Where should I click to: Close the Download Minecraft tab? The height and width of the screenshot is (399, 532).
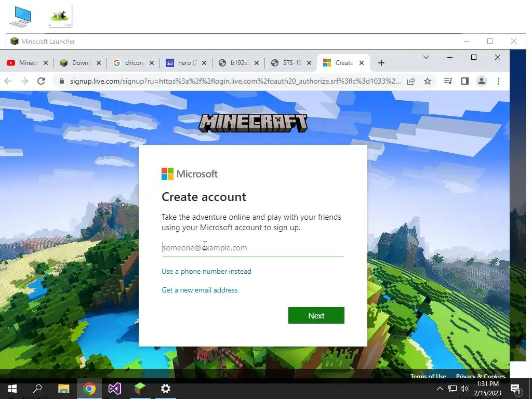(x=99, y=63)
